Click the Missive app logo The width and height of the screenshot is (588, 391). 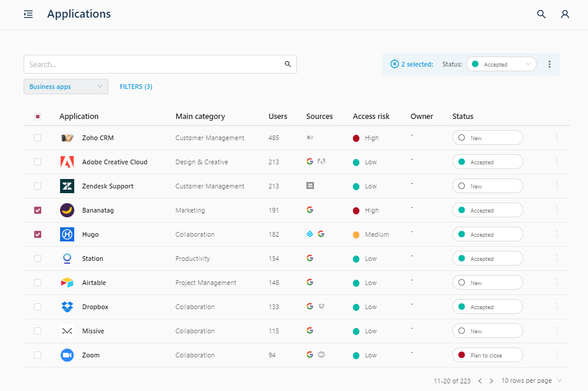tap(67, 331)
